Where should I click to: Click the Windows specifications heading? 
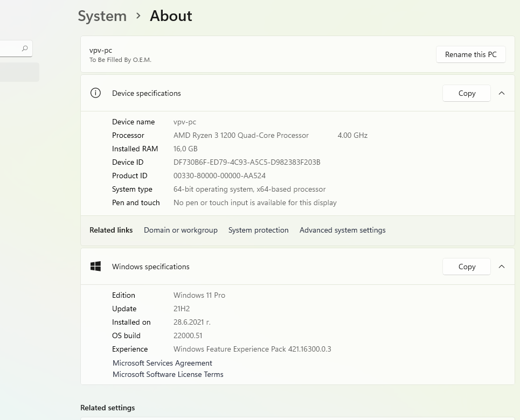[150, 267]
